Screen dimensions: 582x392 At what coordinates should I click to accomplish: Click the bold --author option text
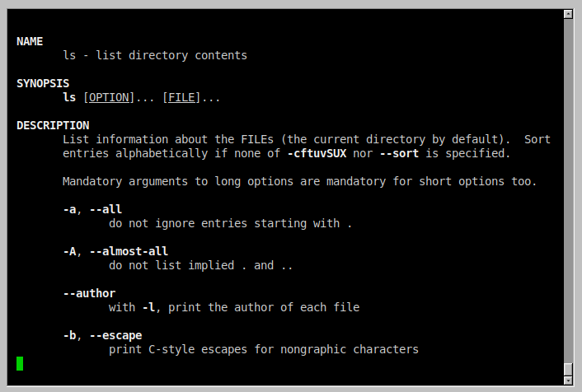[x=89, y=293]
